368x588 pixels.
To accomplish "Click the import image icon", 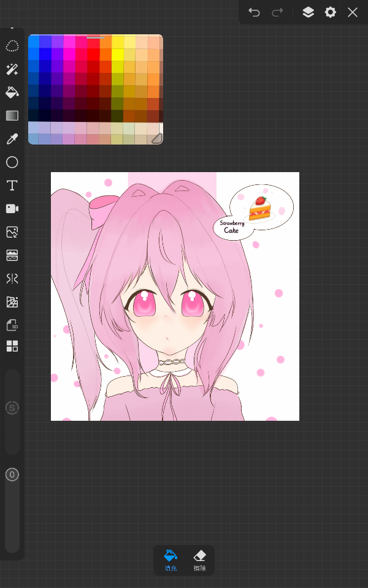I will pos(12,232).
